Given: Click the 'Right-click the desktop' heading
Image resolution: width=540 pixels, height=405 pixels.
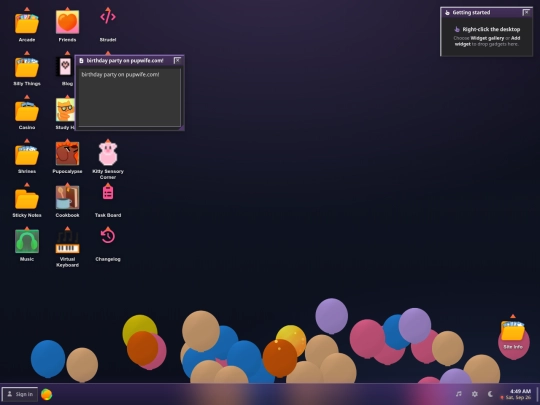Looking at the screenshot, I should coord(491,29).
